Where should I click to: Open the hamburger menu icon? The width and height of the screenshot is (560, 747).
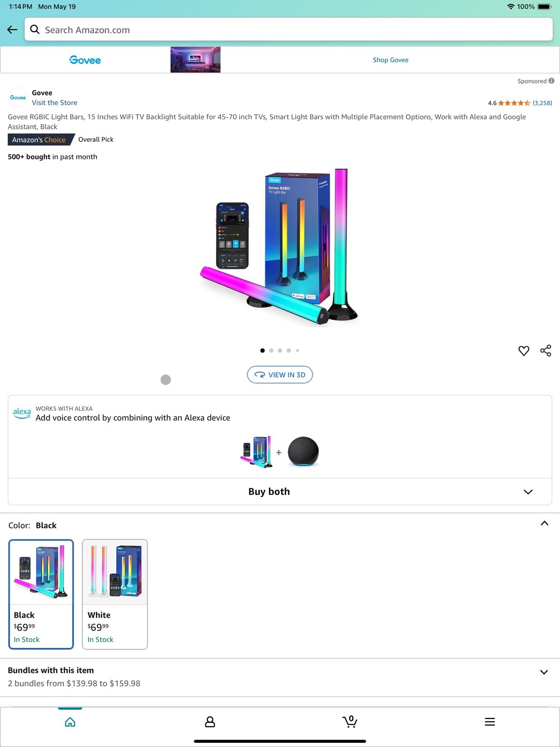tap(490, 722)
